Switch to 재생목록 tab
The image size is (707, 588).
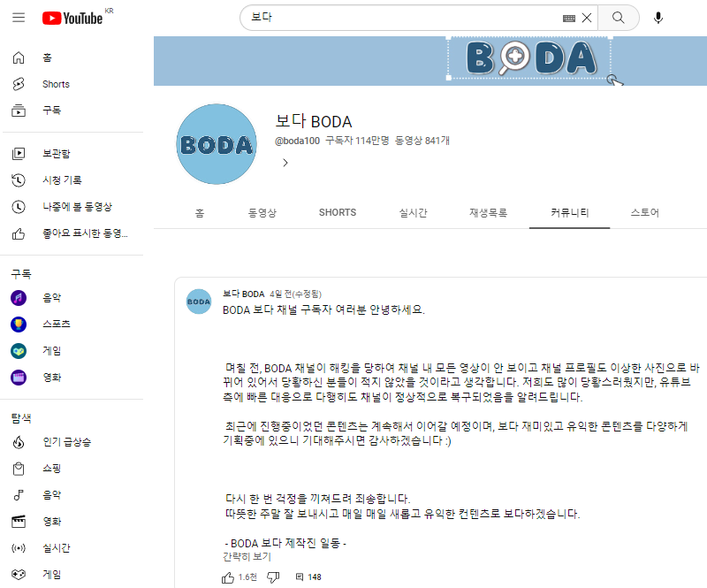pyautogui.click(x=489, y=213)
